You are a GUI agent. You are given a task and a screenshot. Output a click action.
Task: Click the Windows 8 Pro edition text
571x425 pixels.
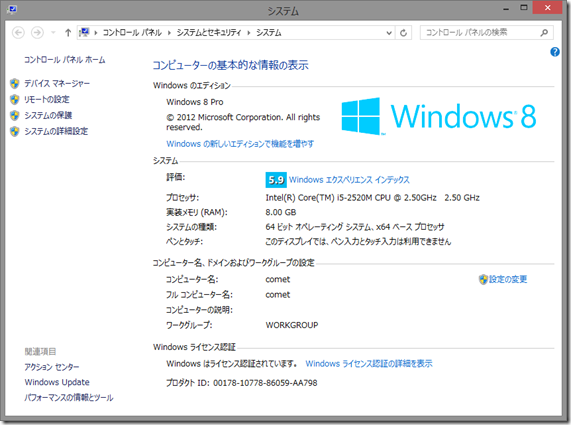(x=195, y=102)
